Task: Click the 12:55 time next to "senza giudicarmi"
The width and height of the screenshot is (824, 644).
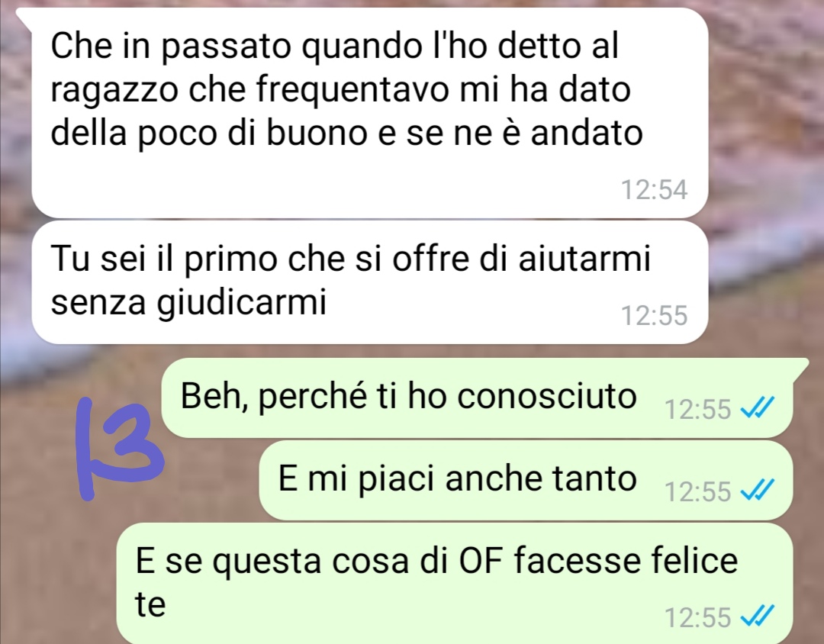Action: coord(654,315)
